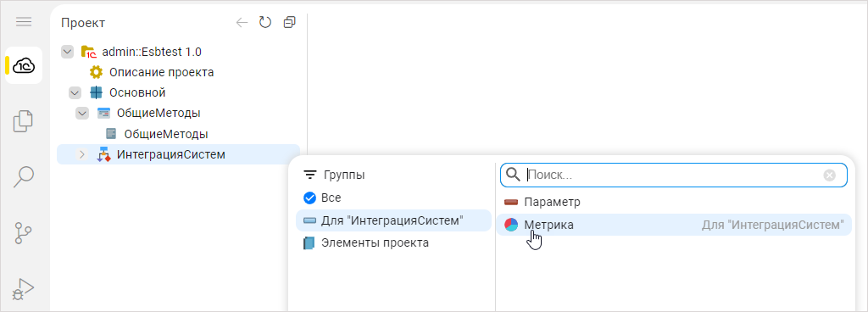Click the Основной grid icon
868x312 pixels.
pos(97,92)
